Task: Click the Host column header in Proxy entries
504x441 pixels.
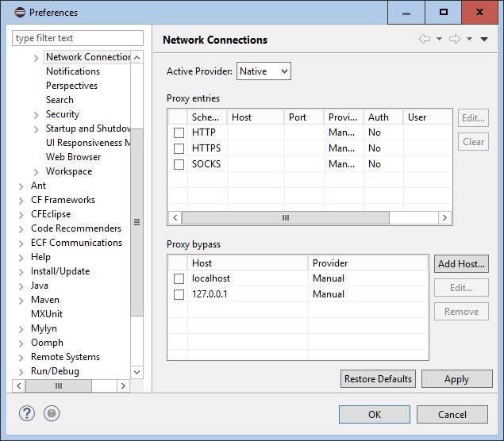Action: pos(256,117)
